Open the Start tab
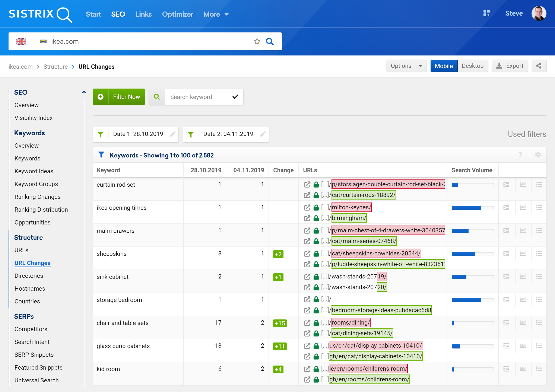 click(93, 14)
